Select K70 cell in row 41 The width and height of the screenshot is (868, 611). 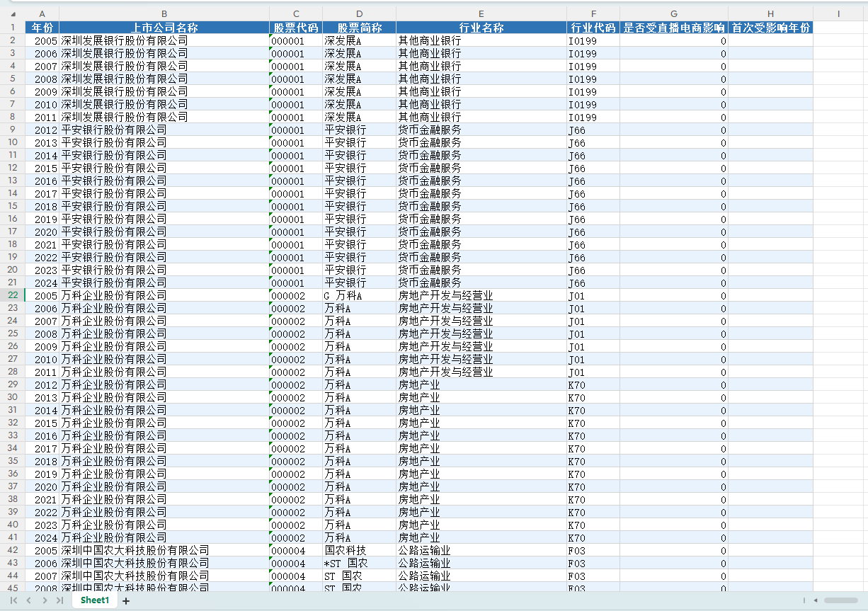(x=593, y=537)
